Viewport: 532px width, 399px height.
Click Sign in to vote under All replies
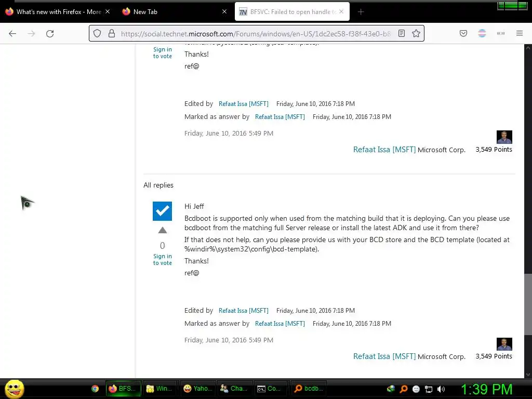[163, 260]
